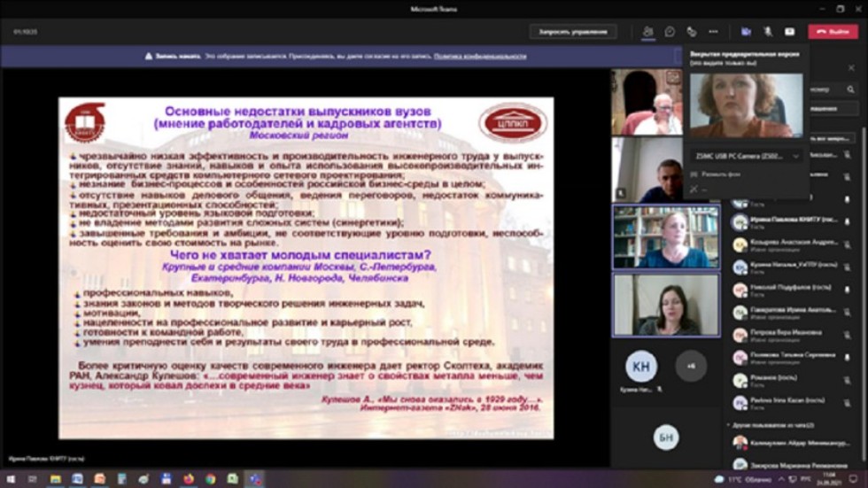Image resolution: width=868 pixels, height=488 pixels.
Task: Click mic icon beside Полякова Татьяна Сергеевна
Action: [848, 358]
